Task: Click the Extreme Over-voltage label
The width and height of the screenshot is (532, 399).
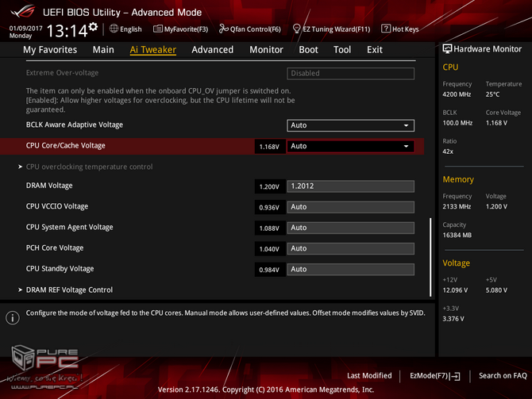Action: pyautogui.click(x=62, y=73)
